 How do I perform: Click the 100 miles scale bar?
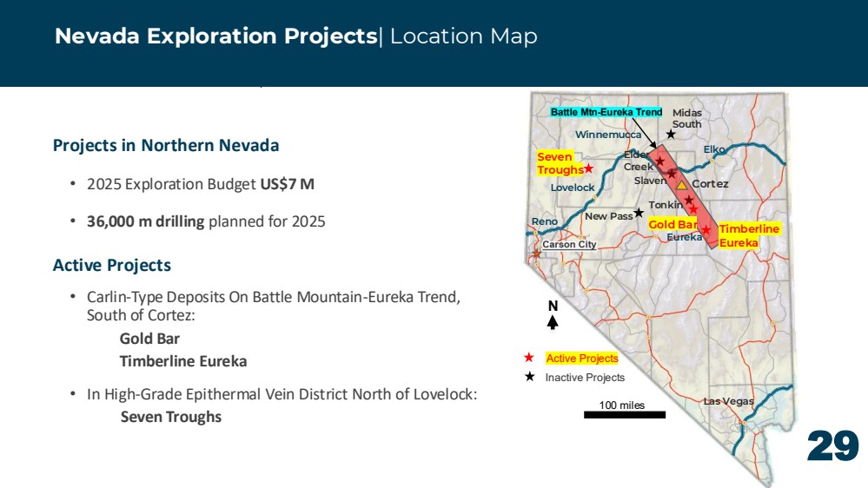(x=625, y=414)
